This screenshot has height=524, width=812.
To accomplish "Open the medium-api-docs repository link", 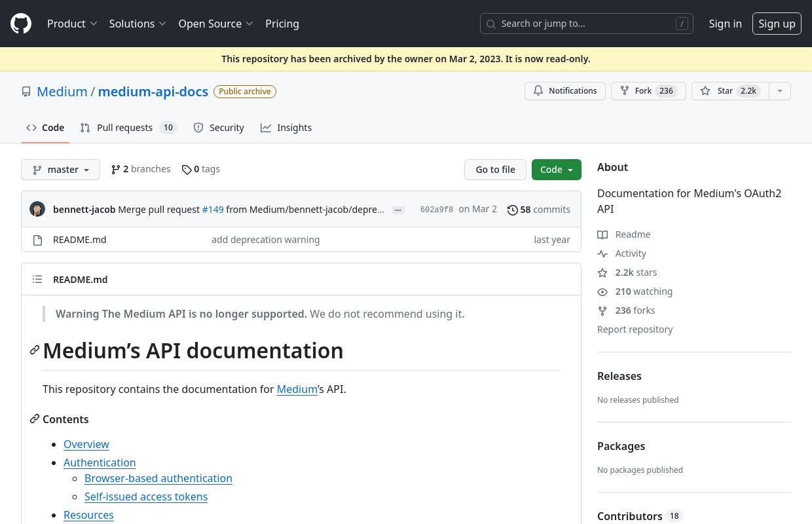I will 153,92.
